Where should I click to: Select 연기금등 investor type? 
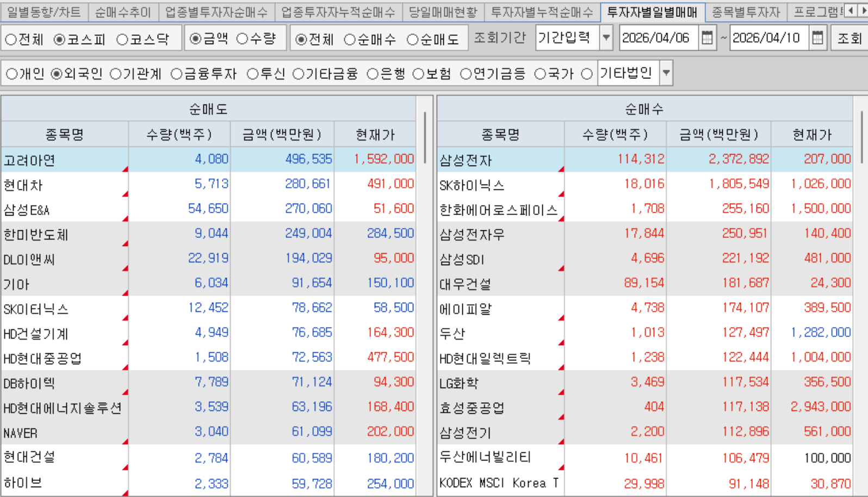tap(466, 74)
